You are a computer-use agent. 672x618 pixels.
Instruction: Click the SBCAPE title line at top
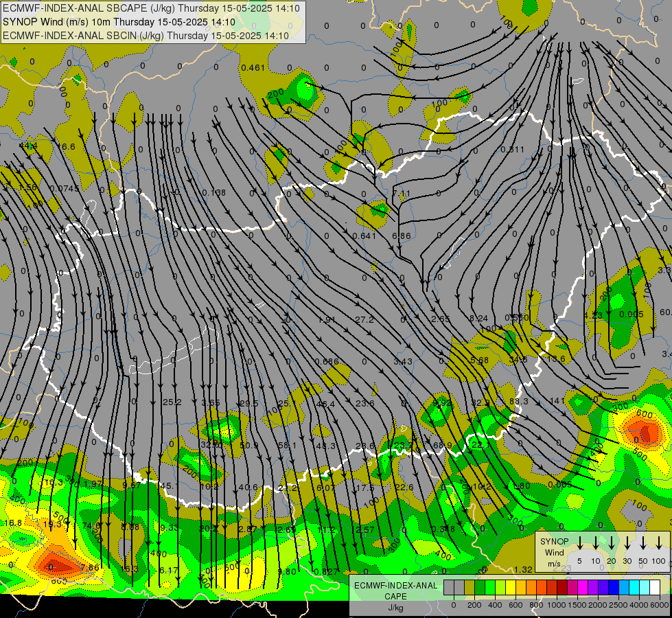click(x=151, y=8)
